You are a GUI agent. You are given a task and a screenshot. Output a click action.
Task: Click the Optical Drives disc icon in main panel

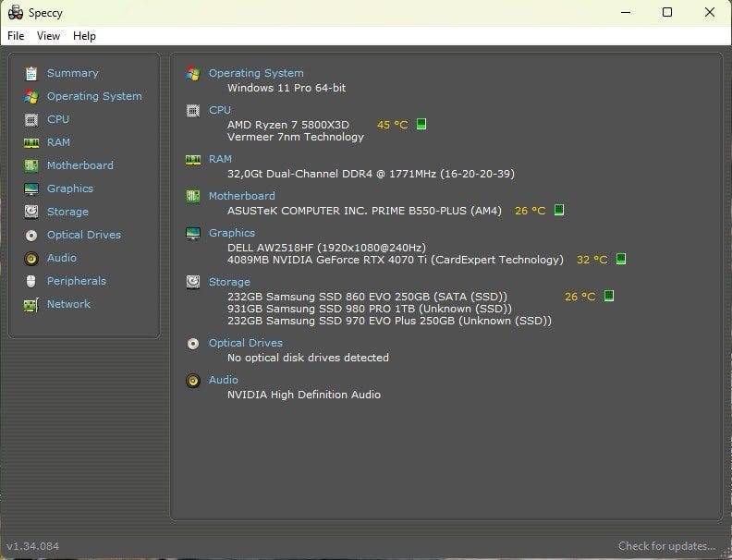click(x=193, y=344)
